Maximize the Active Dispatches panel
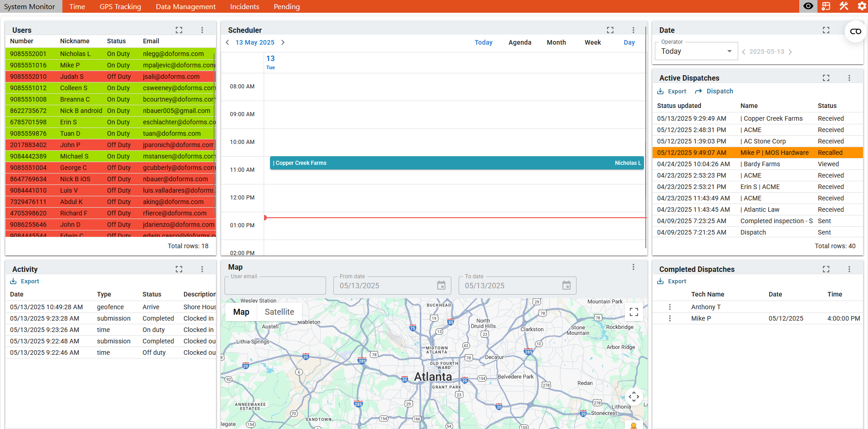Screen dimensions: 868x429 point(826,78)
